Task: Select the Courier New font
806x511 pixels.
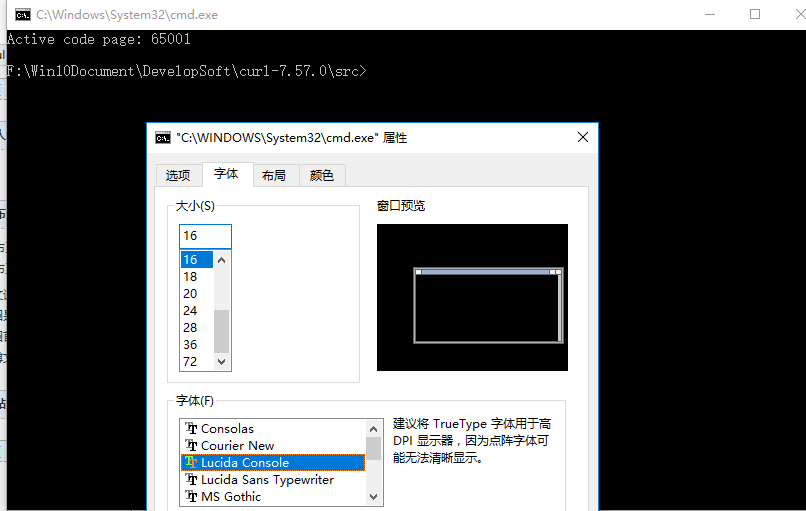Action: (273, 445)
